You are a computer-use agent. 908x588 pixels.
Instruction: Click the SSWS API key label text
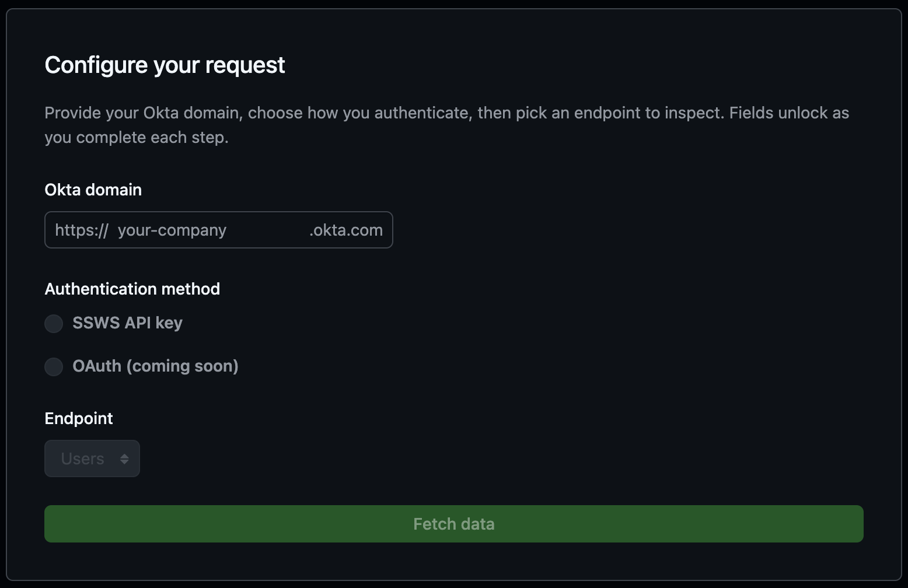click(127, 323)
